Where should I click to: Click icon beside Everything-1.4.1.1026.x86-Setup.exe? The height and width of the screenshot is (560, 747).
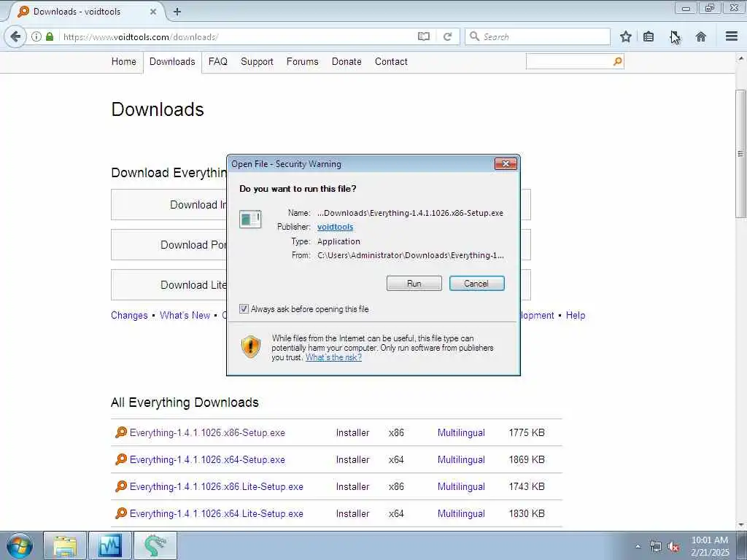click(x=121, y=432)
